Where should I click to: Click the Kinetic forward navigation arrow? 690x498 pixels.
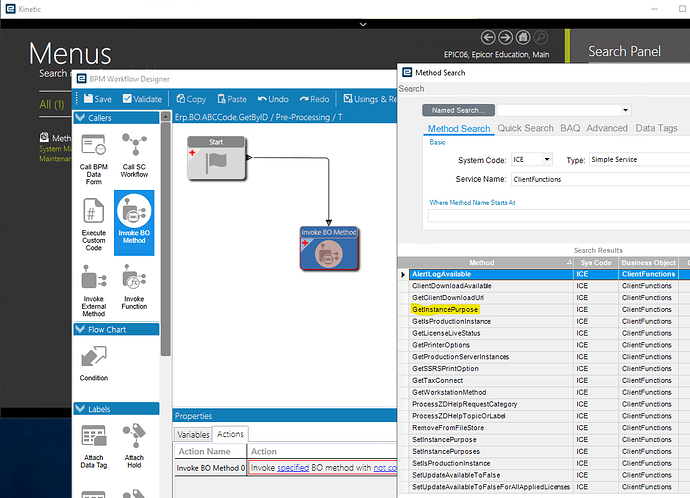505,38
